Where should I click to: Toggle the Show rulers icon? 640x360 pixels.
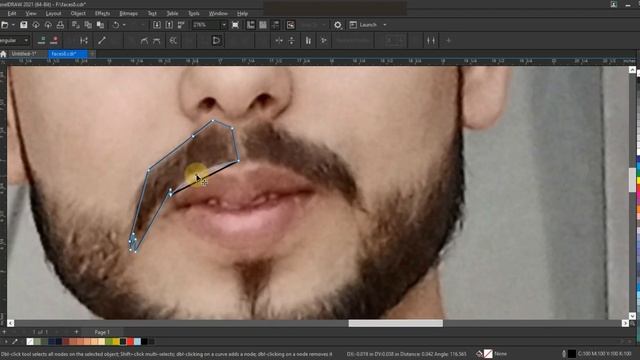pyautogui.click(x=251, y=25)
